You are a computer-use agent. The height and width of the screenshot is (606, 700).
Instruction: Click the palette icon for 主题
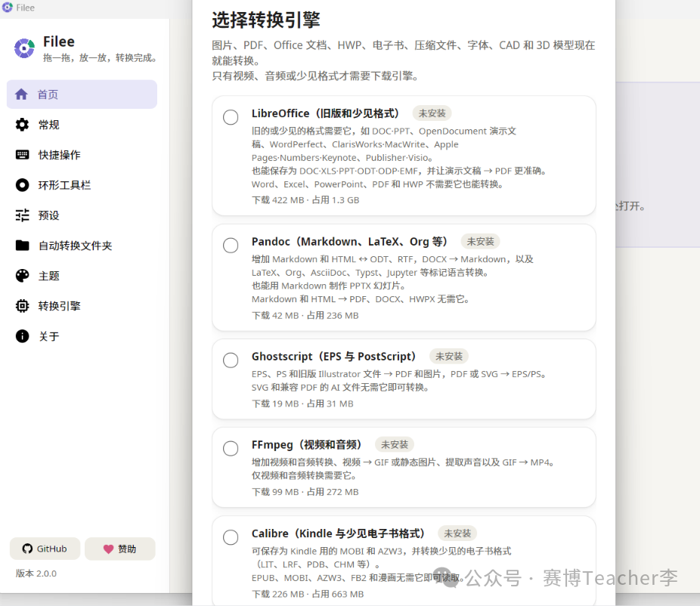coord(22,276)
